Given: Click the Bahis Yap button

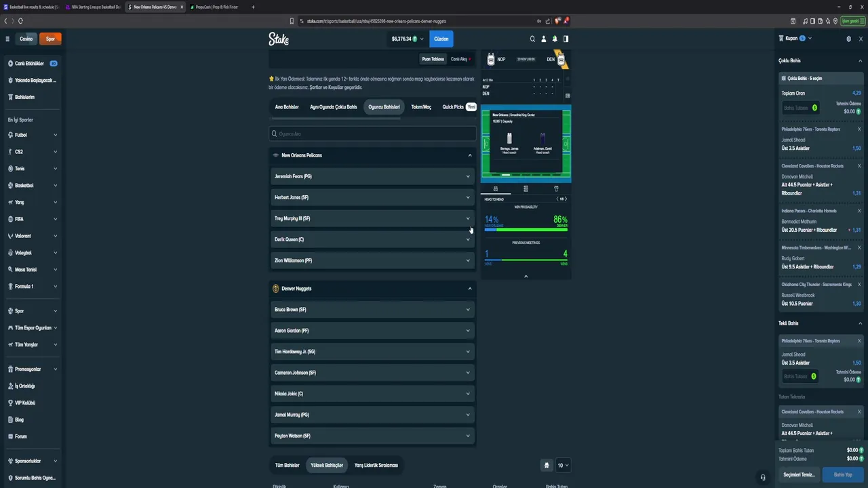Looking at the screenshot, I should [x=843, y=474].
